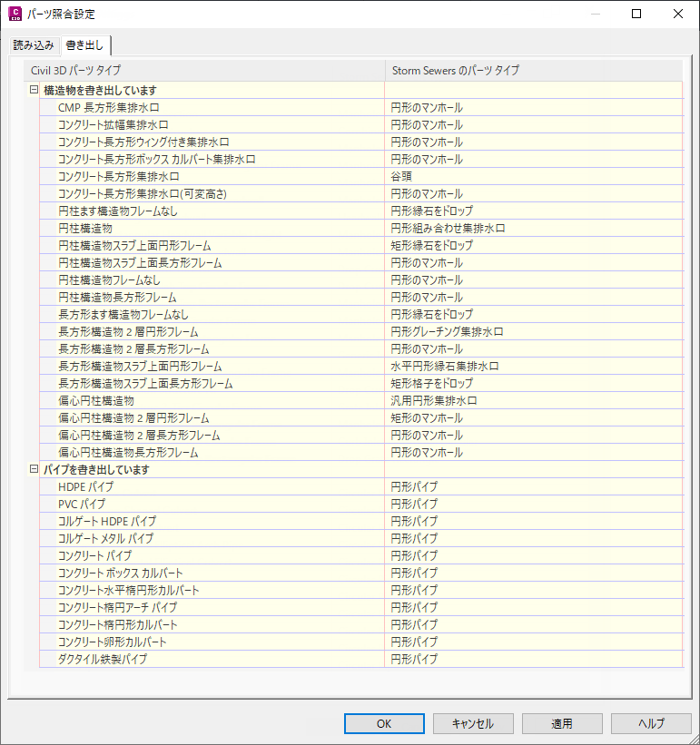The height and width of the screenshot is (745, 700).
Task: Select the CMP 長方形集排水口 row
Action: pos(361,107)
